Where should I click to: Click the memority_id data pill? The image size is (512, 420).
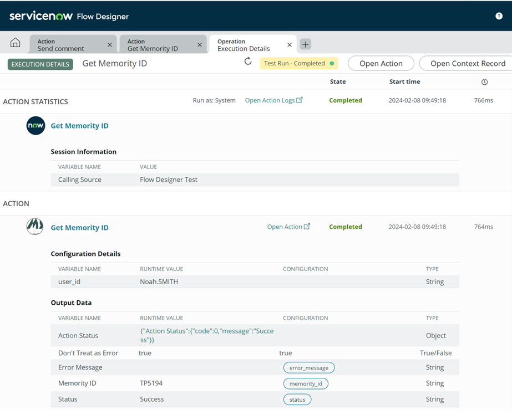pyautogui.click(x=306, y=383)
